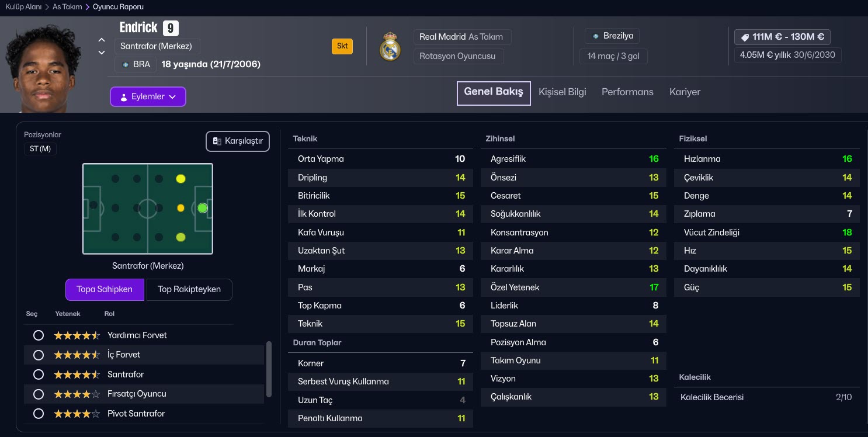868x437 pixels.
Task: Switch to the Performans tab
Action: click(627, 92)
